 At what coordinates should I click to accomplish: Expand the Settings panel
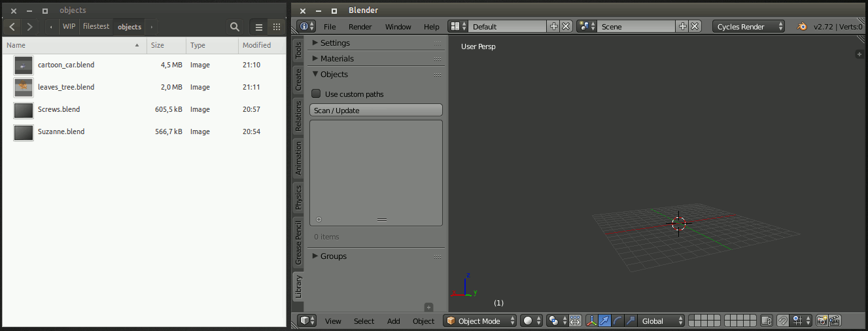coord(315,43)
